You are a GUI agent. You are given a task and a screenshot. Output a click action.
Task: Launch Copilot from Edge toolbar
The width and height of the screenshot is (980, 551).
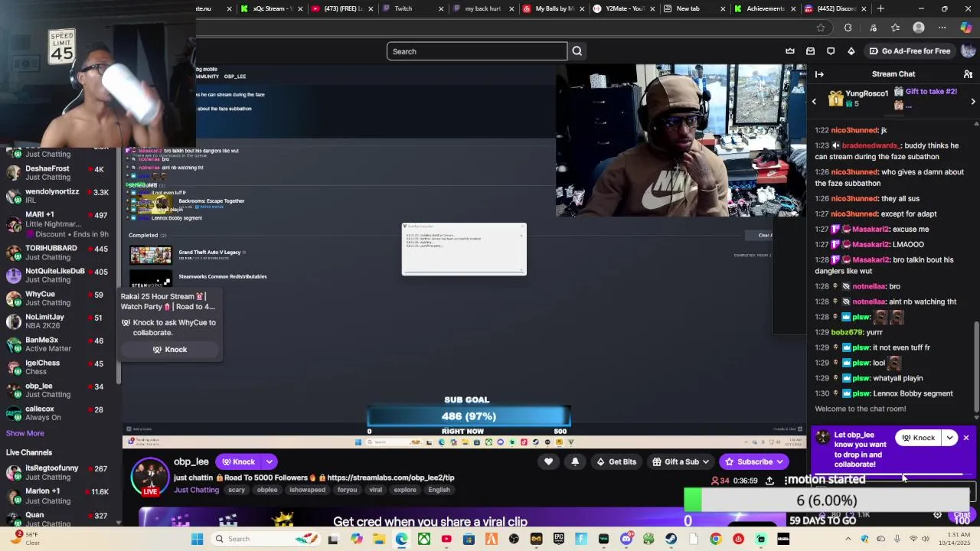click(966, 28)
